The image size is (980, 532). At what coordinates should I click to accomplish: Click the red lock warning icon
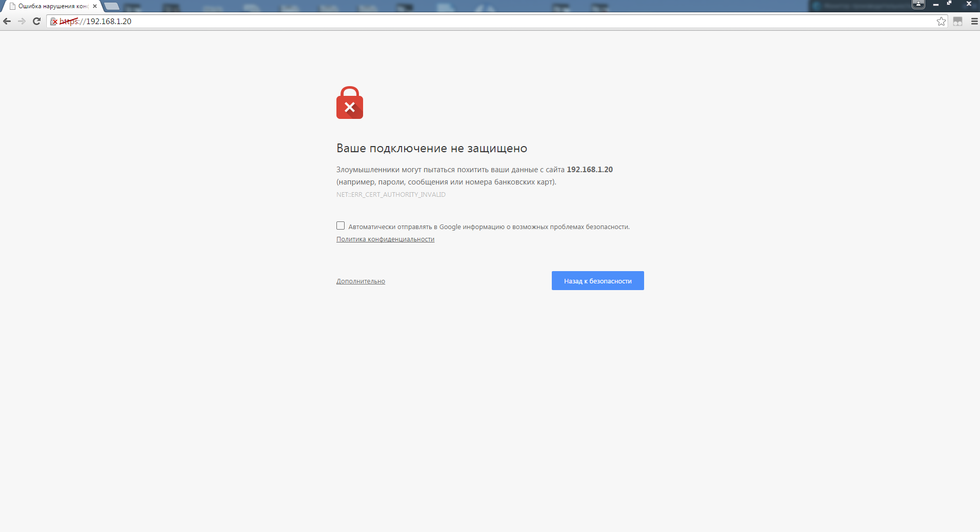point(350,103)
